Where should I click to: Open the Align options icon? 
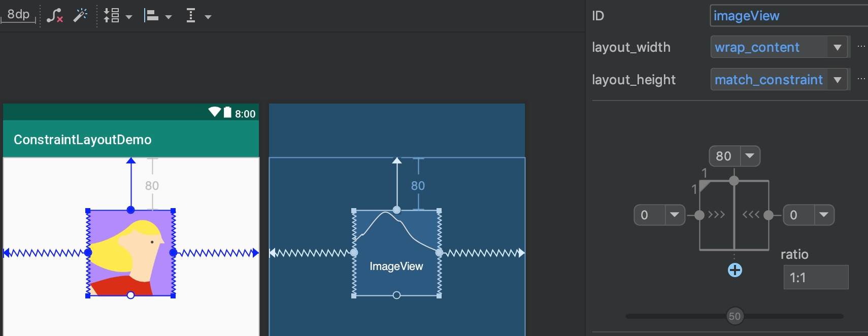(x=157, y=16)
